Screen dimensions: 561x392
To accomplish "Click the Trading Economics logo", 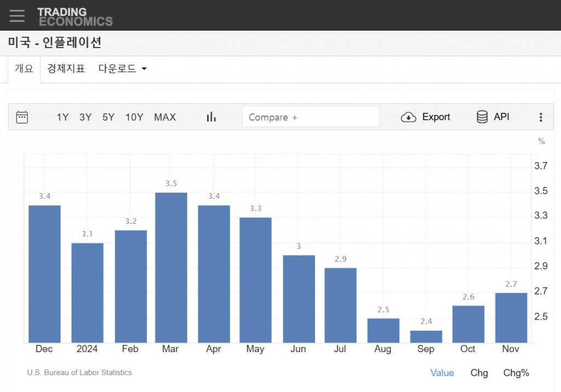I will 75,16.
